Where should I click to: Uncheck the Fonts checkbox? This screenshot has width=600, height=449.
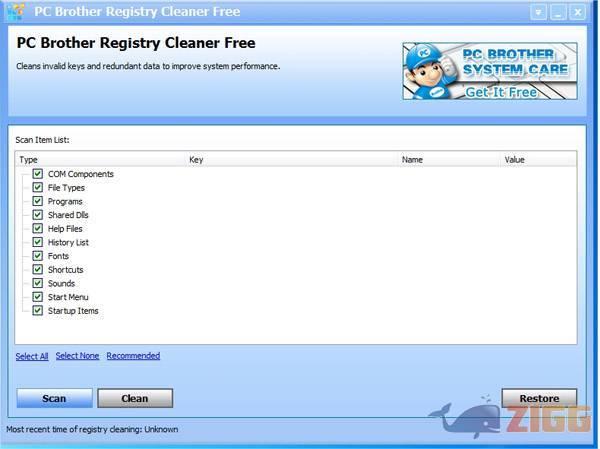(x=38, y=256)
